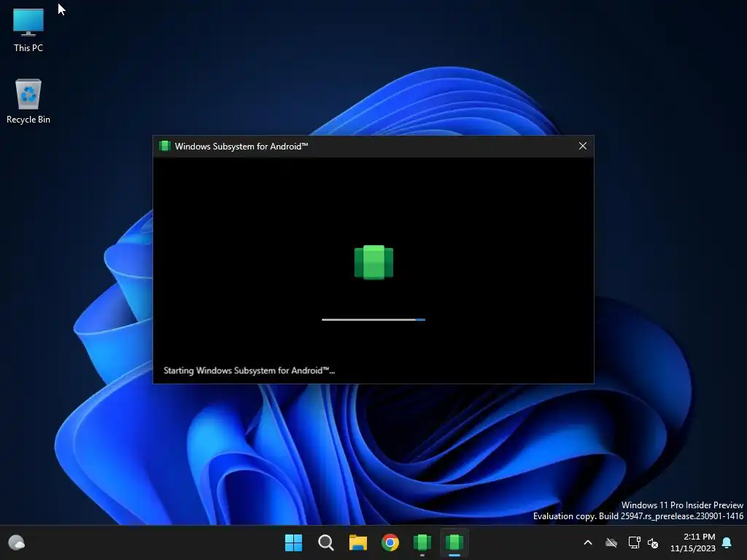
Task: Click the large green Android subsystem logo
Action: [373, 262]
